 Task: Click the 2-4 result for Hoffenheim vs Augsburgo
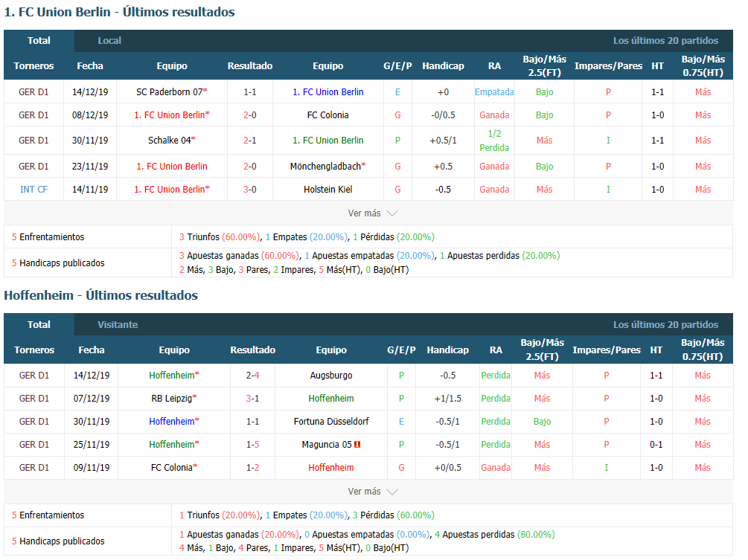252,375
